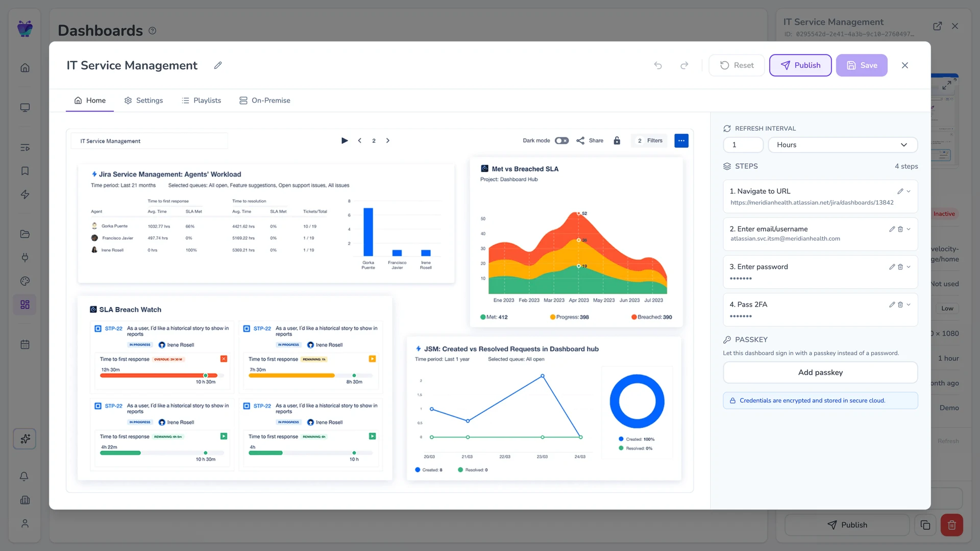The width and height of the screenshot is (980, 551).
Task: Expand the Enter password step chevron
Action: tap(909, 267)
